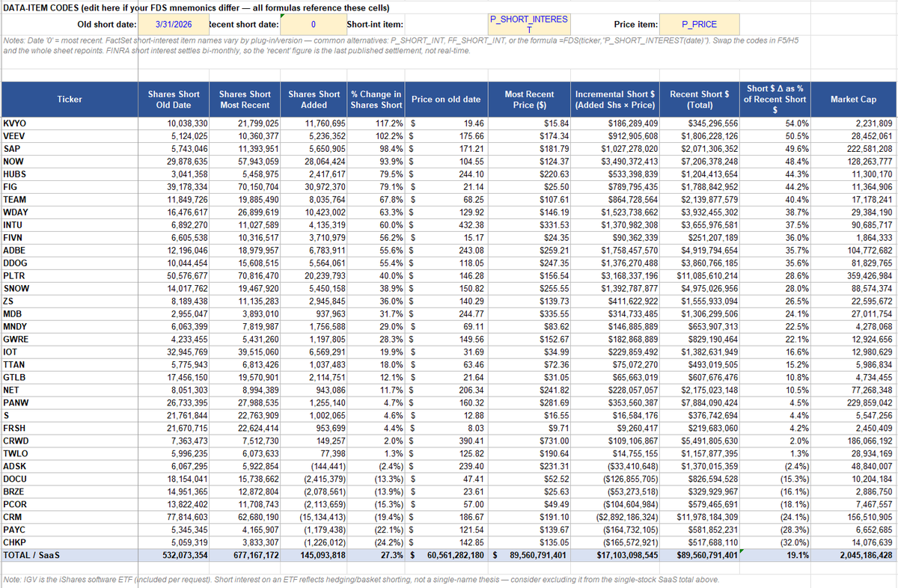Select the SAP ticker cell
The height and width of the screenshot is (588, 898).
click(70, 149)
